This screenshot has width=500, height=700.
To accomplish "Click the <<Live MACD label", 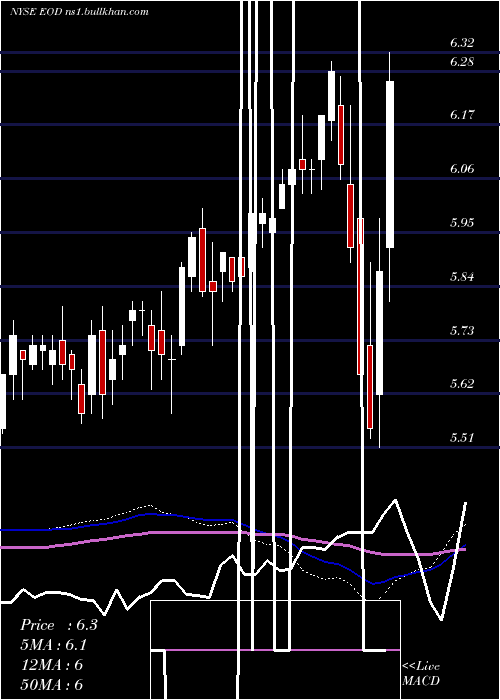I will point(421,673).
